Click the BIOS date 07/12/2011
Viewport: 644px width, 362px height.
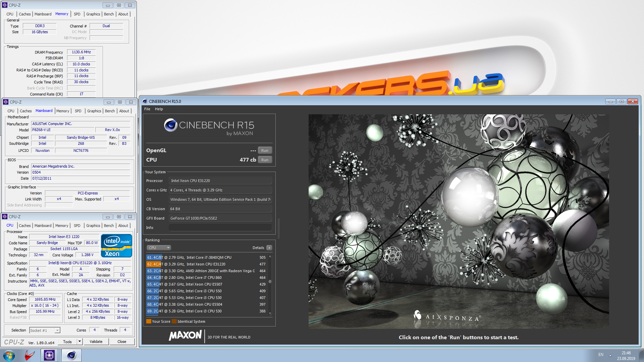coord(80,178)
